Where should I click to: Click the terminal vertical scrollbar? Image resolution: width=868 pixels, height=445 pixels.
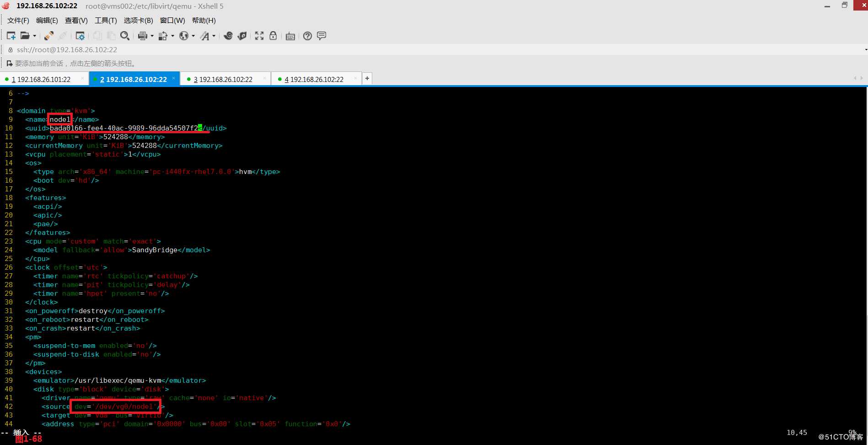867,256
